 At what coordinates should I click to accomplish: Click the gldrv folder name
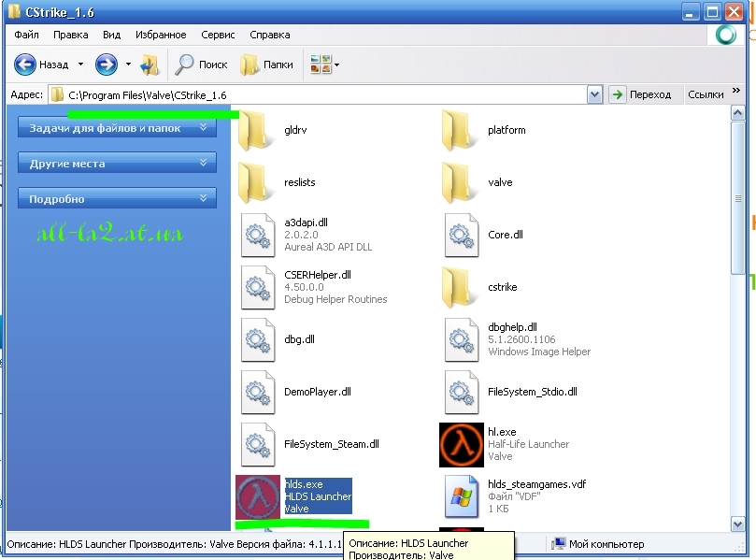pyautogui.click(x=295, y=130)
